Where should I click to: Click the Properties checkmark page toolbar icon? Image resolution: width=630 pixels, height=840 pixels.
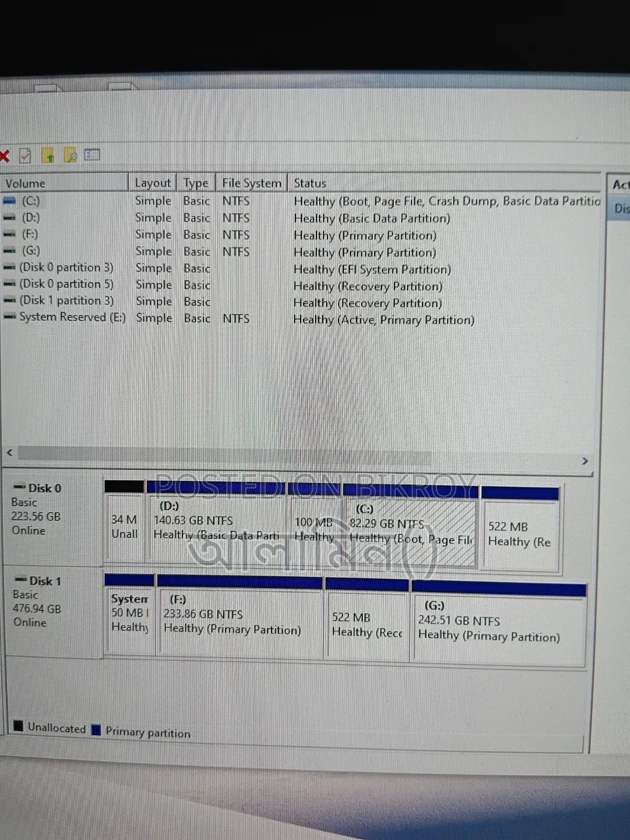click(25, 155)
